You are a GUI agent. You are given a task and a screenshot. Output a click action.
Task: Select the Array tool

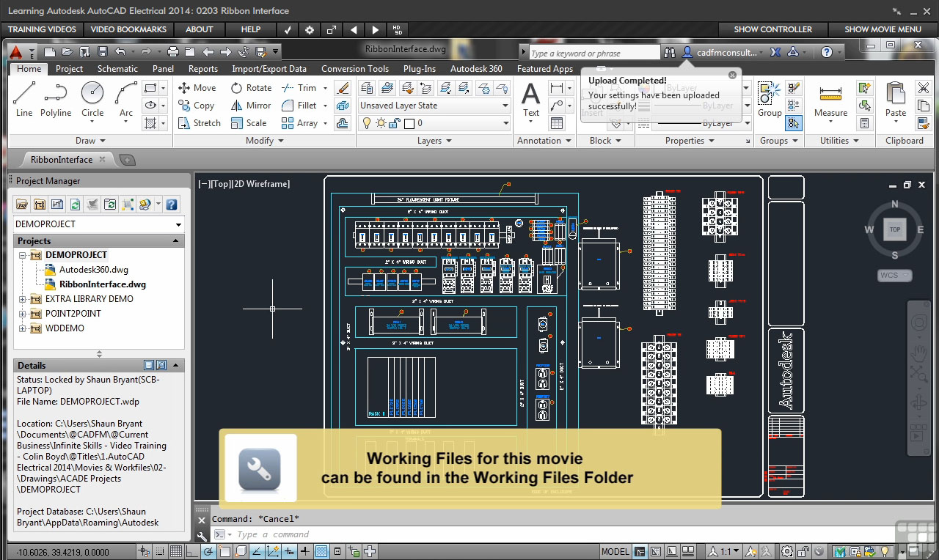pos(299,123)
